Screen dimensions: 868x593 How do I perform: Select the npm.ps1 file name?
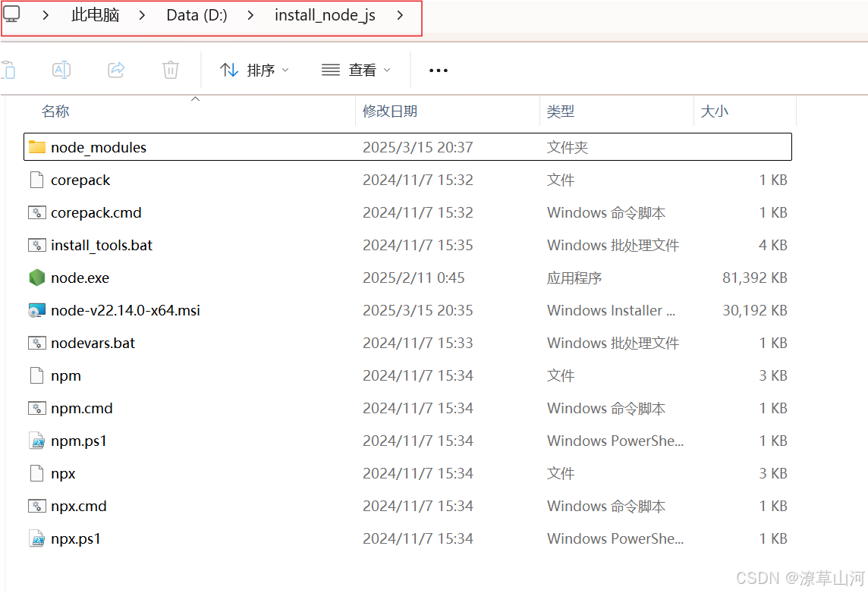(x=79, y=441)
